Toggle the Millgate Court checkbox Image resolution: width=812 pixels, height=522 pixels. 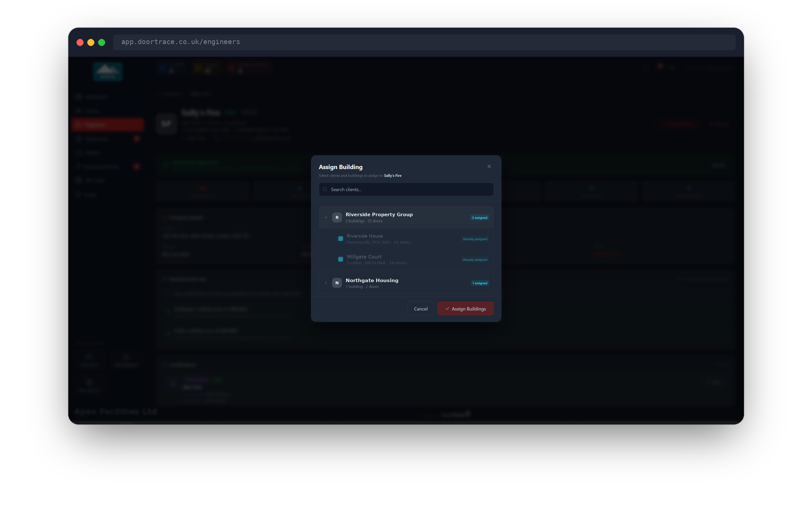[x=341, y=259]
